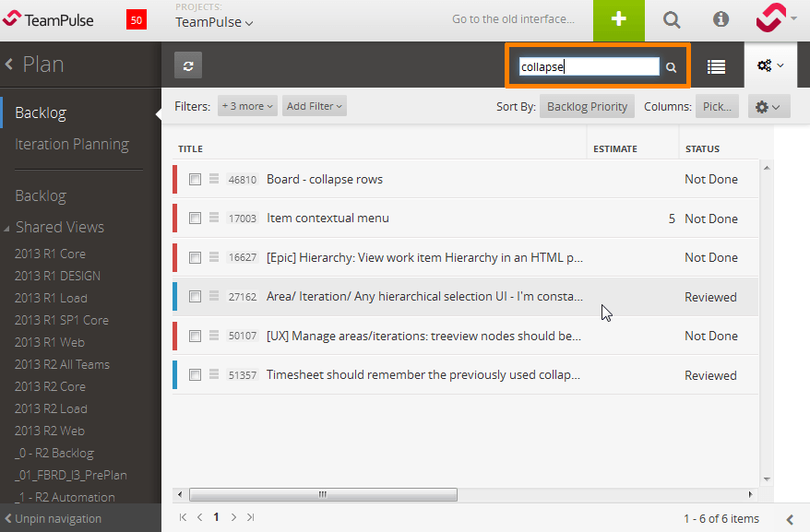Check the box for item 16627

(x=195, y=257)
